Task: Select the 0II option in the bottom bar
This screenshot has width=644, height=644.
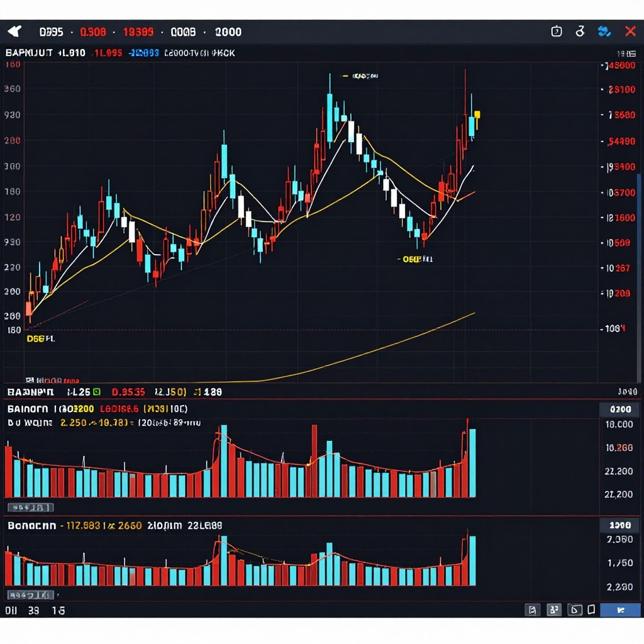Action: point(11,611)
